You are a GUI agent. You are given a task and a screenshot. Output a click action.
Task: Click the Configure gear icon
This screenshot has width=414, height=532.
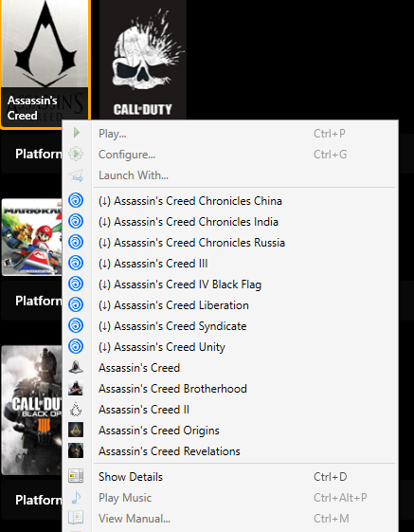pyautogui.click(x=76, y=154)
